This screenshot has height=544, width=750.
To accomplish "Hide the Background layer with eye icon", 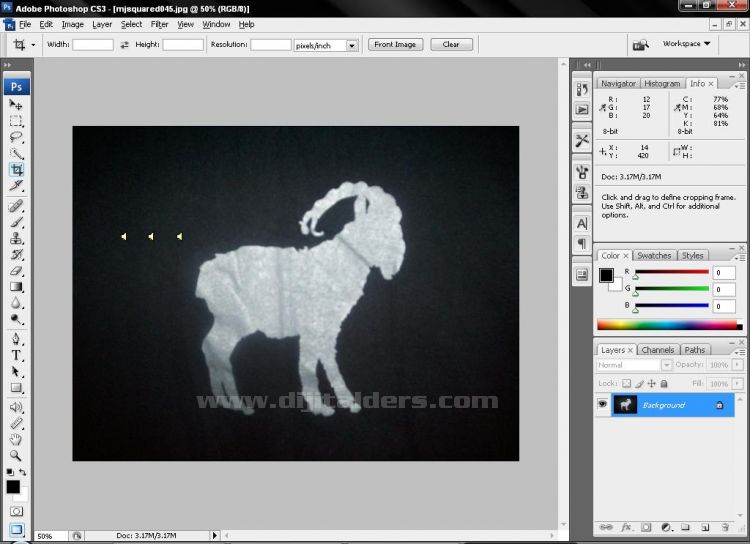I will click(603, 405).
